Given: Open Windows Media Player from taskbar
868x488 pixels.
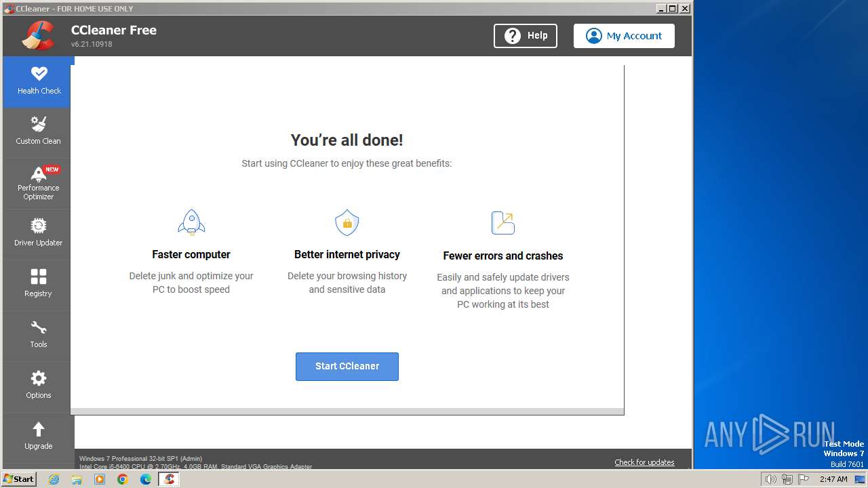Looking at the screenshot, I should pos(100,479).
